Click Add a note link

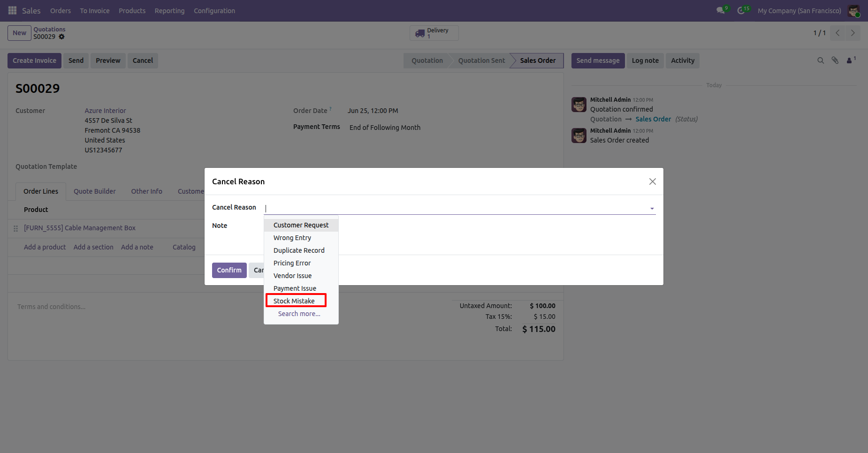click(137, 247)
